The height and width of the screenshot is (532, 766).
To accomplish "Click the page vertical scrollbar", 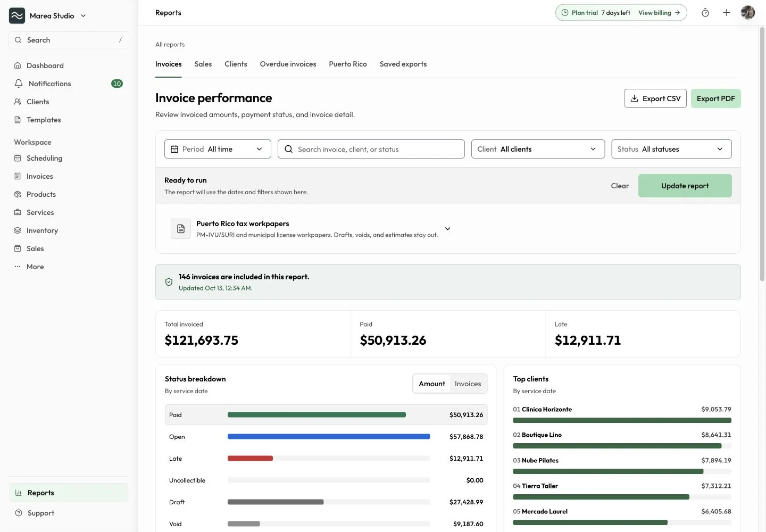I will (762, 154).
